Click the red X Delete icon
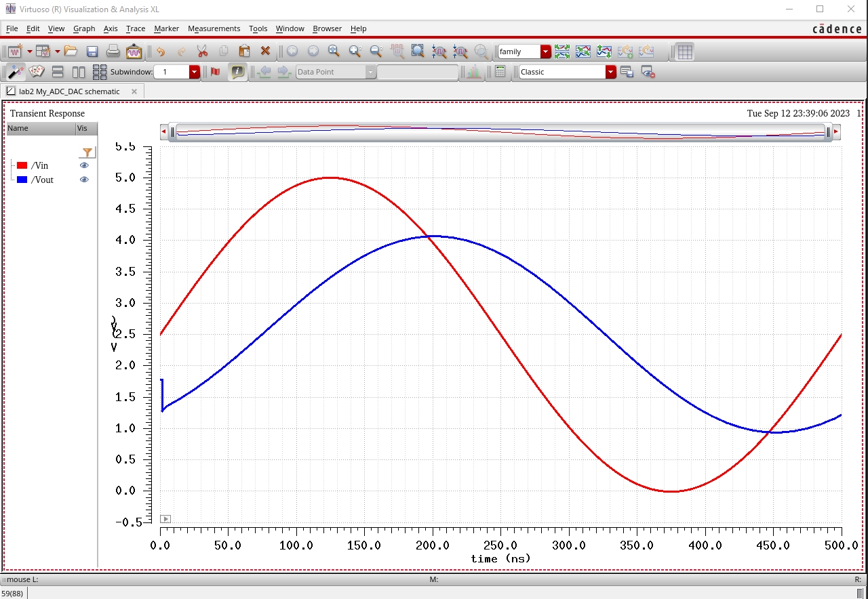The width and height of the screenshot is (868, 599). 265,51
